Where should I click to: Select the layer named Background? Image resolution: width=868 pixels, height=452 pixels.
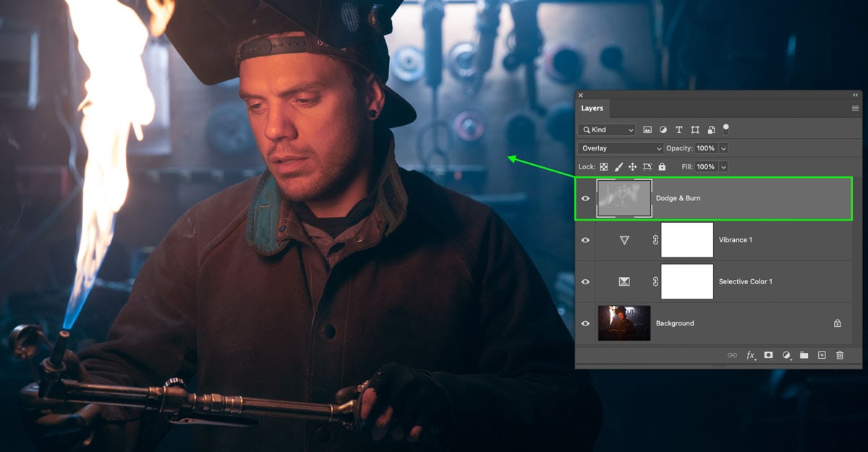coord(675,323)
